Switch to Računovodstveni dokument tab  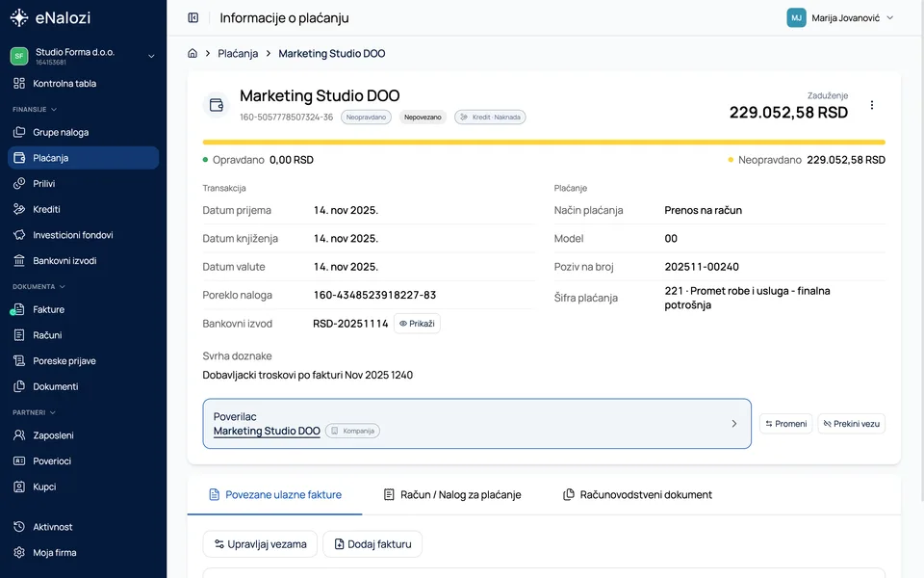637,495
